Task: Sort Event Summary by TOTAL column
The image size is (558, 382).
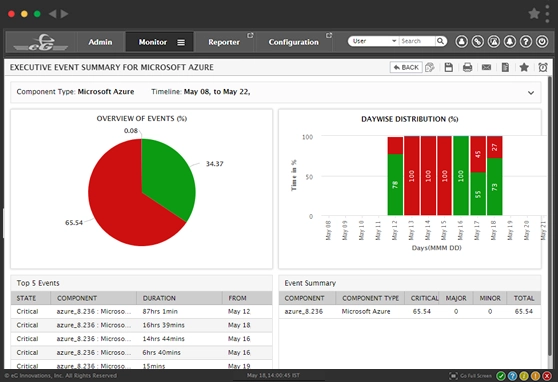Action: pyautogui.click(x=524, y=298)
